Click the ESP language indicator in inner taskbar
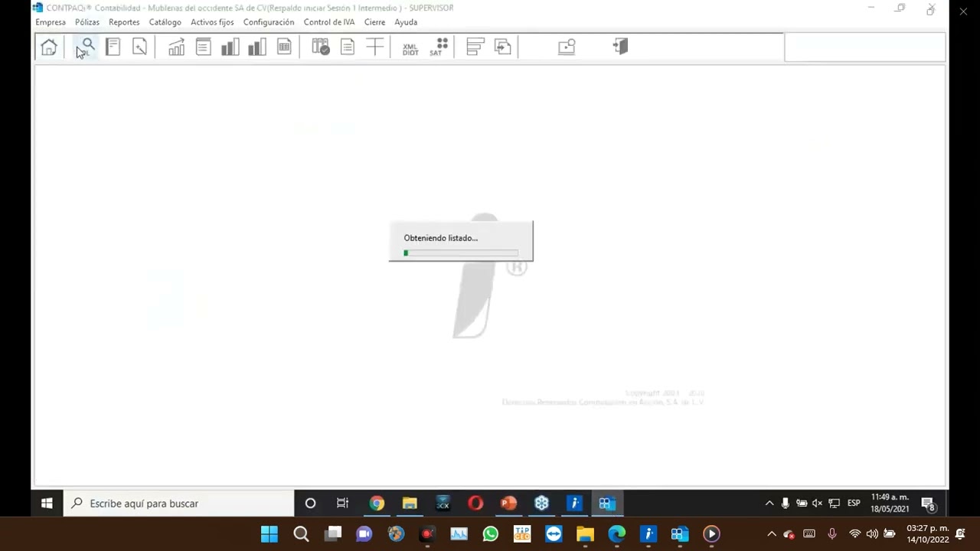 [854, 504]
